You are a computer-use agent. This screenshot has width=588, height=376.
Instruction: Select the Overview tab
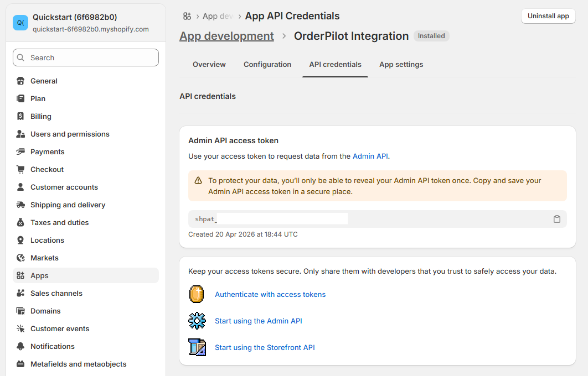(x=209, y=64)
